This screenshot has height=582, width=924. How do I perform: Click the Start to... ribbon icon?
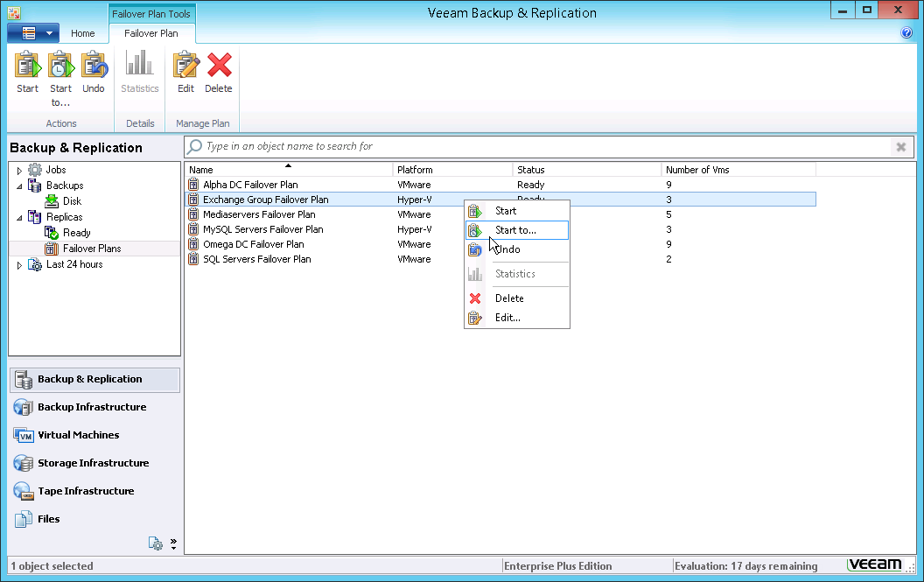pyautogui.click(x=60, y=65)
